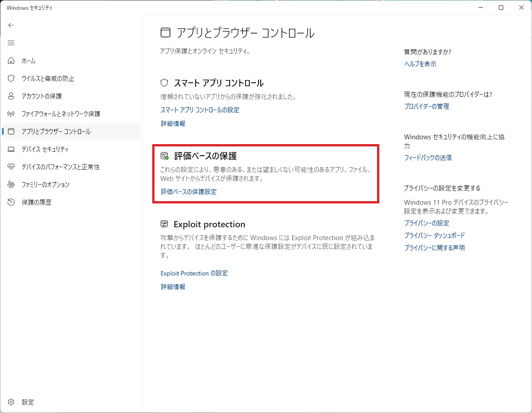Click the person icon for アカウントの保護
This screenshot has height=413, width=532.
click(12, 96)
